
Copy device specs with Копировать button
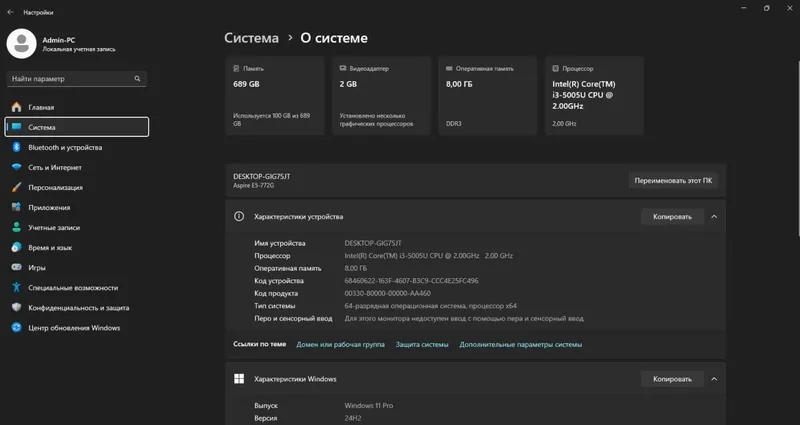tap(672, 217)
